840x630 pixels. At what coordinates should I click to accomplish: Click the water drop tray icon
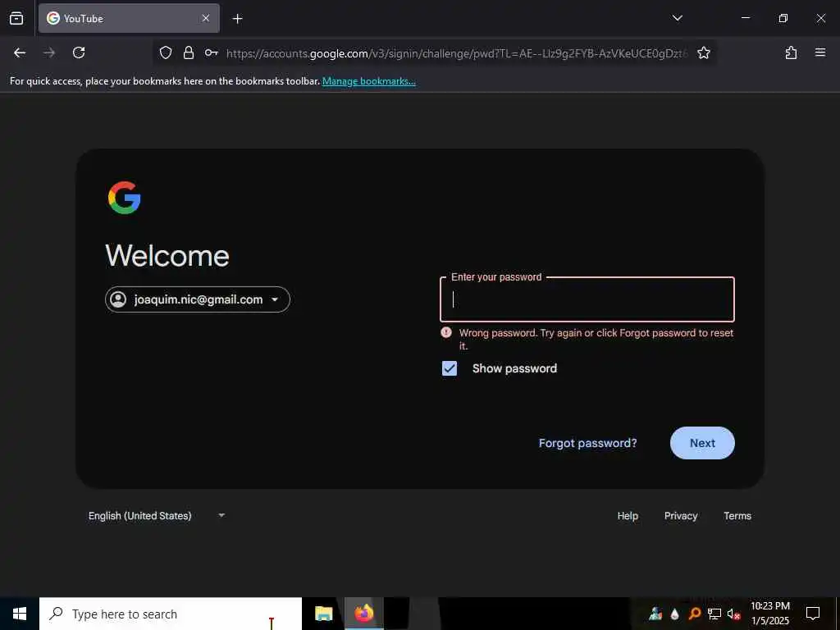[x=675, y=614]
